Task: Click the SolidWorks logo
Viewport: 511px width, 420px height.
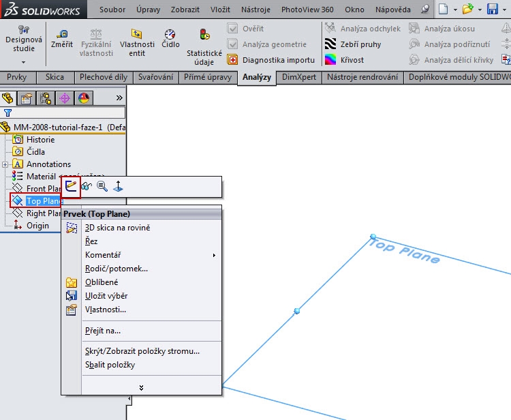Action: [43, 10]
